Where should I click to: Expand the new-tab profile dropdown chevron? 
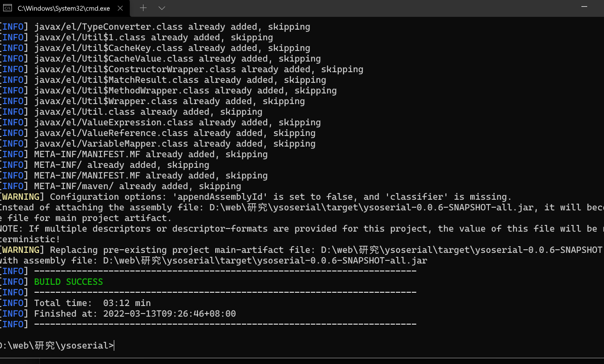point(162,8)
